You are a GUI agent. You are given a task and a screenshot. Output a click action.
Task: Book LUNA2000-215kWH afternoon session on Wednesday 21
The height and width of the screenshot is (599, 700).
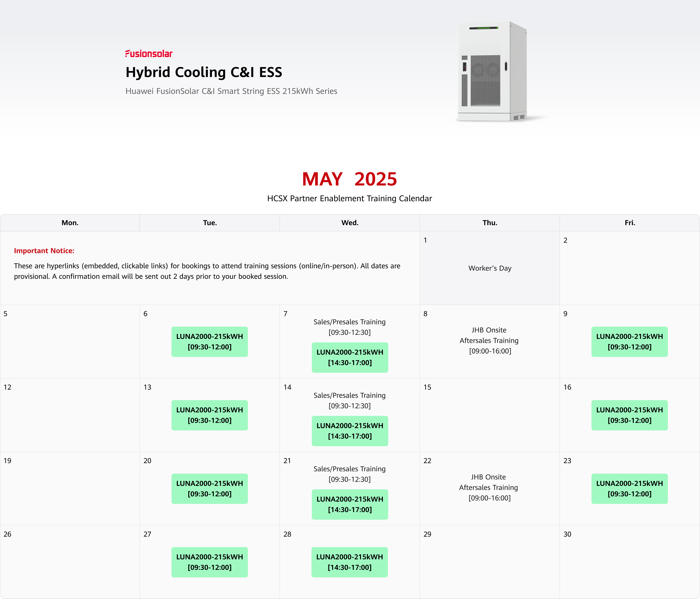click(x=350, y=504)
